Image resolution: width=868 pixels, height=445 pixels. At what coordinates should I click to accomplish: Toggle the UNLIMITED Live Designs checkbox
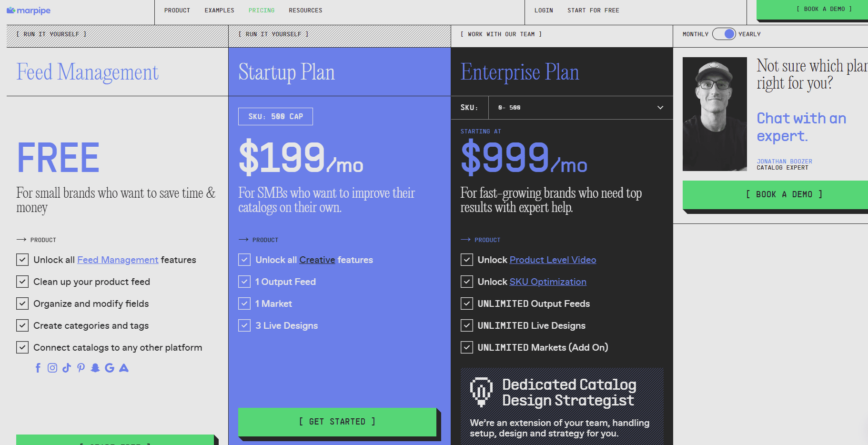[467, 325]
